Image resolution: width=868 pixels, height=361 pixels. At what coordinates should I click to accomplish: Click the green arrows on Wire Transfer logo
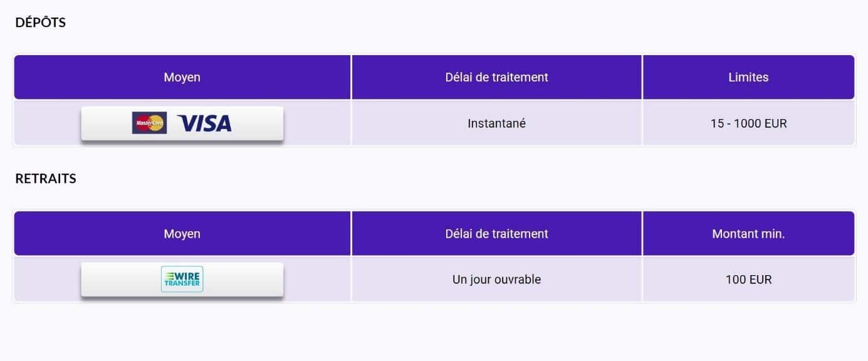coord(169,275)
